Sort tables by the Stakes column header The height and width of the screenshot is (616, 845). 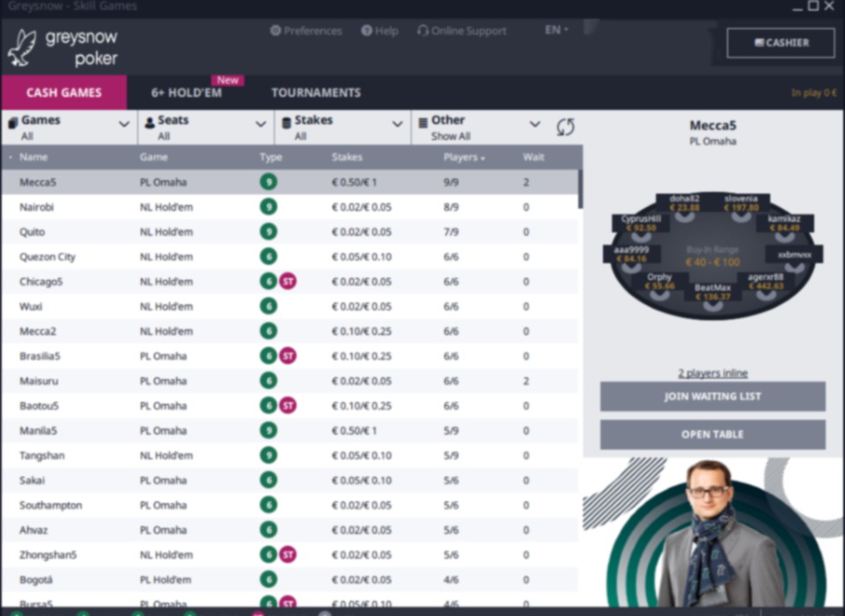(347, 158)
